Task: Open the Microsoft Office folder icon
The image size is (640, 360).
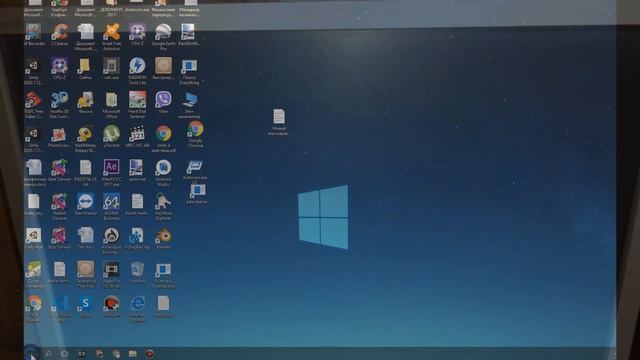Action: (x=111, y=105)
